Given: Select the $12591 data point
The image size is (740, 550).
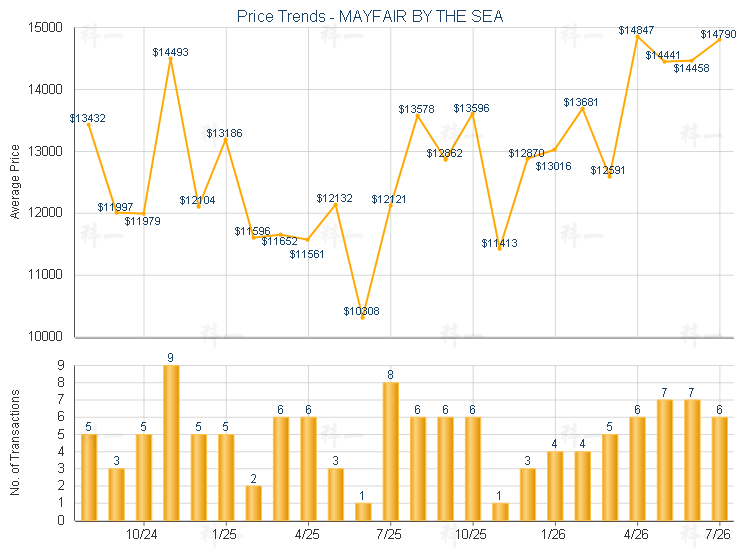Looking at the screenshot, I should click(610, 177).
